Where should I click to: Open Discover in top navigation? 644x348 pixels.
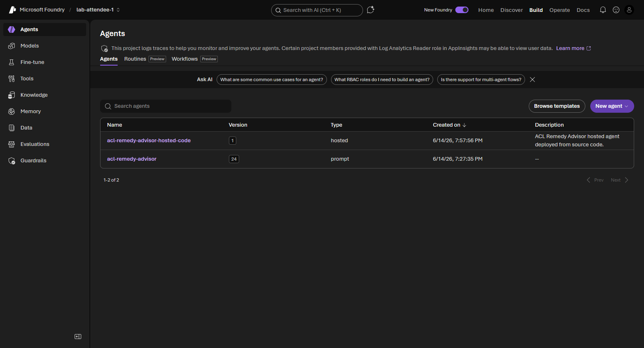(x=512, y=10)
